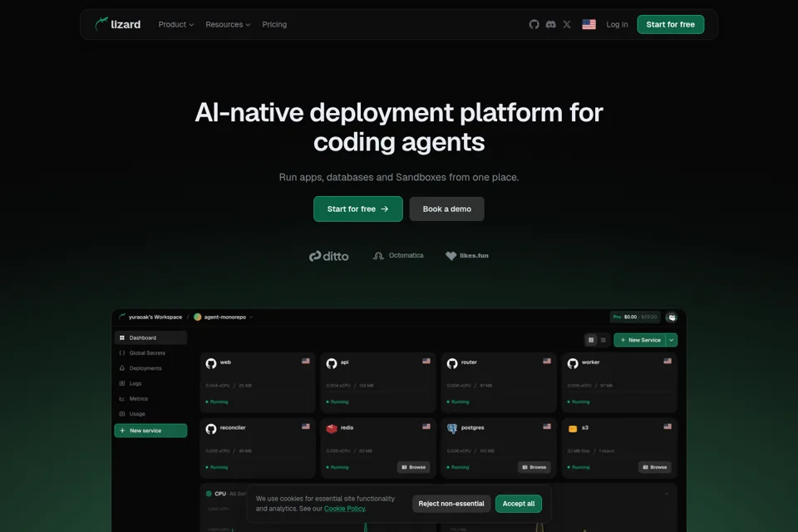Click the Octomatica customer logo
The height and width of the screenshot is (532, 798).
398,255
